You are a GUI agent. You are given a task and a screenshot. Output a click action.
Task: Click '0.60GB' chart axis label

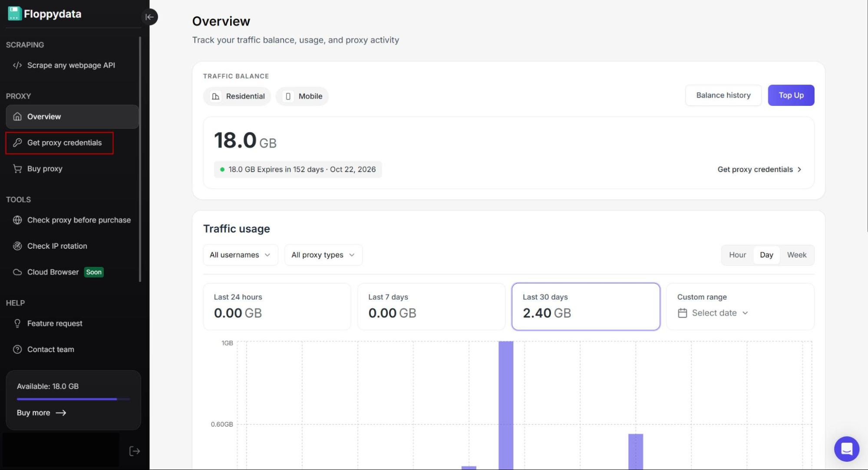pos(222,424)
